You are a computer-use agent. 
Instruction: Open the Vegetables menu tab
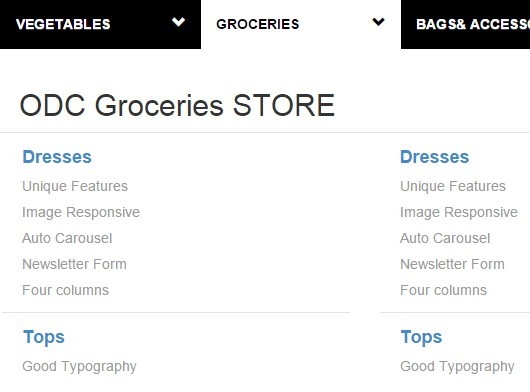100,24
